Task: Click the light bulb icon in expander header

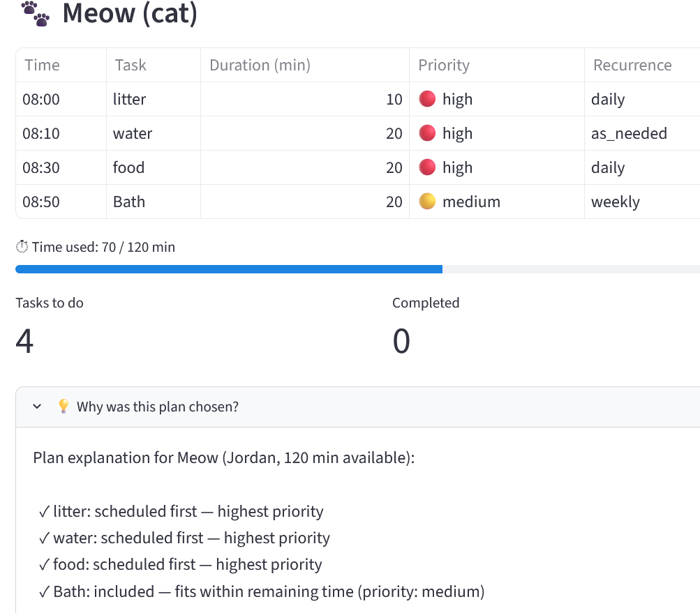Action: pos(64,407)
